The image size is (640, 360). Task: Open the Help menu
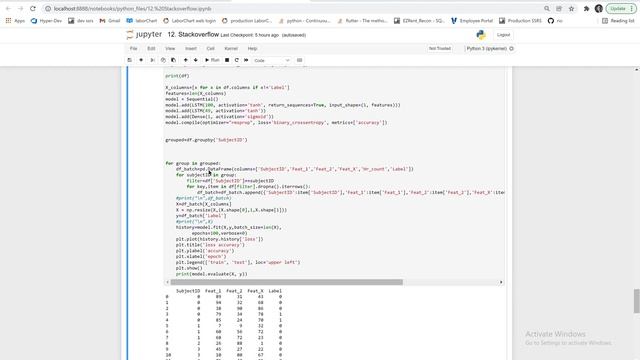click(252, 49)
